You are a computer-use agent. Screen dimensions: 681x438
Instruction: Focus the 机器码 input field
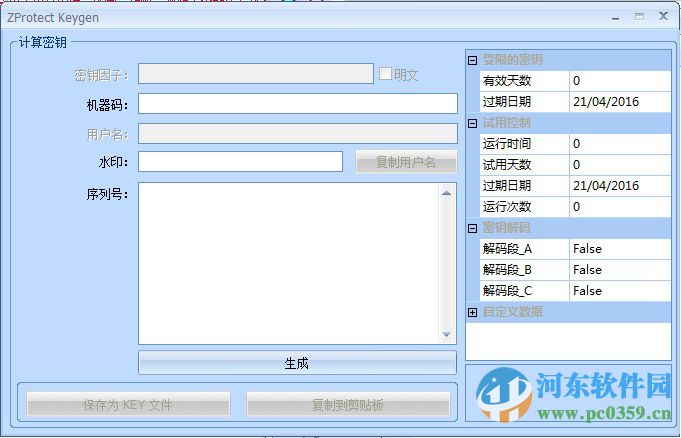tap(298, 104)
